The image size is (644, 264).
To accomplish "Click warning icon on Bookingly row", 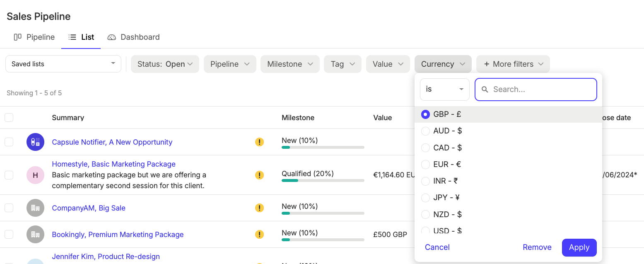I will (259, 235).
